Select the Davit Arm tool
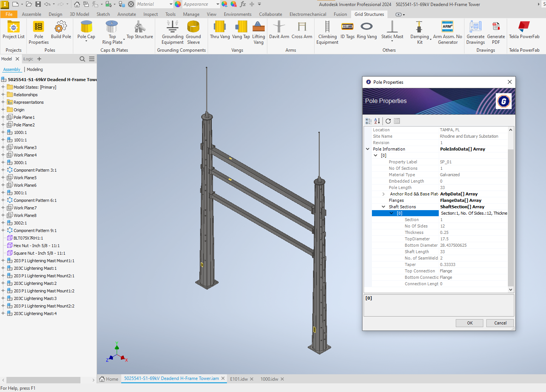This screenshot has height=392, width=546. pyautogui.click(x=279, y=32)
